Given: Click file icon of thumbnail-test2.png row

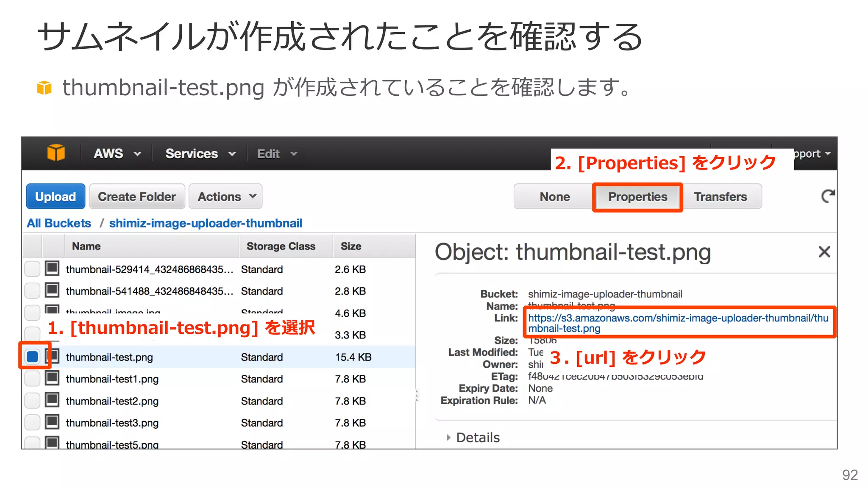Looking at the screenshot, I should coord(52,400).
